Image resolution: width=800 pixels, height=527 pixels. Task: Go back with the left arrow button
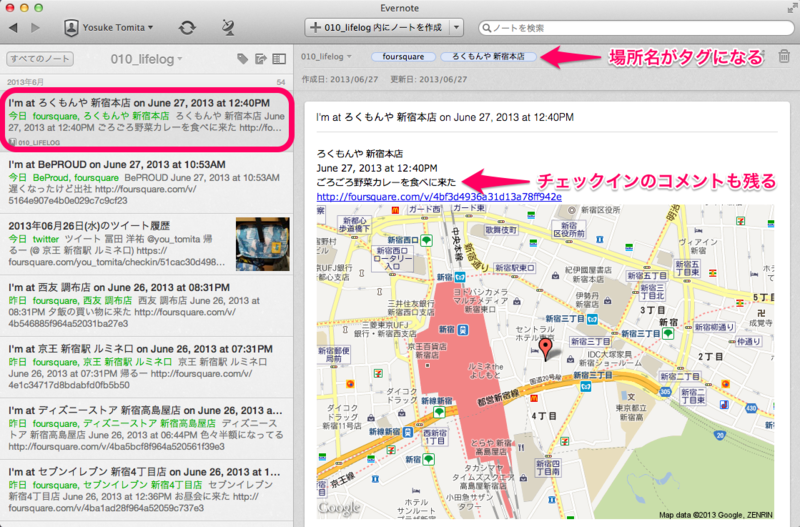pyautogui.click(x=13, y=28)
